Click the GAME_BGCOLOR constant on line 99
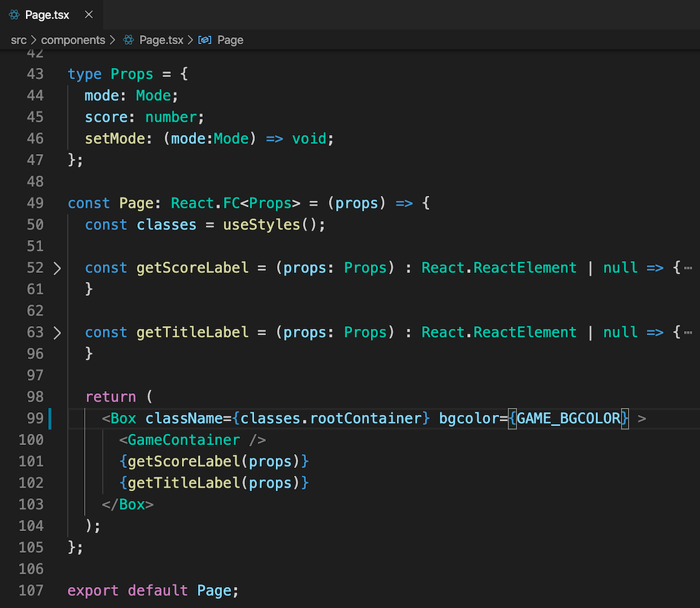 (566, 418)
